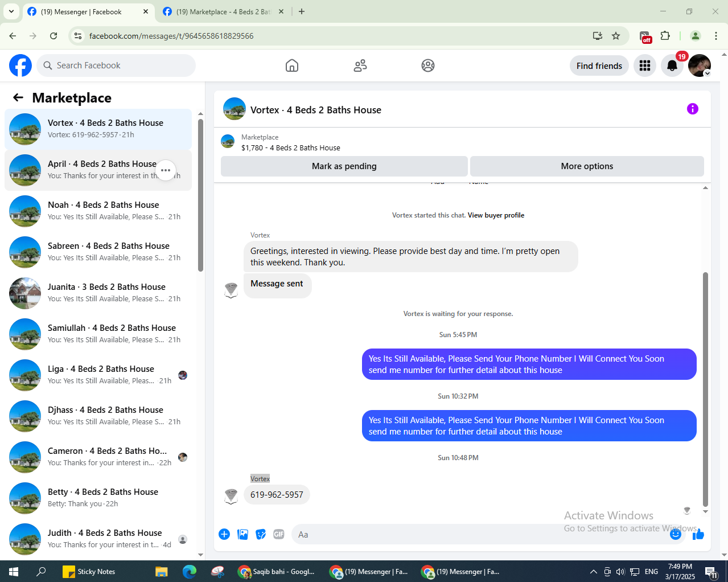Click the 619-962-5957 message bubble
The width and height of the screenshot is (728, 582).
(277, 495)
